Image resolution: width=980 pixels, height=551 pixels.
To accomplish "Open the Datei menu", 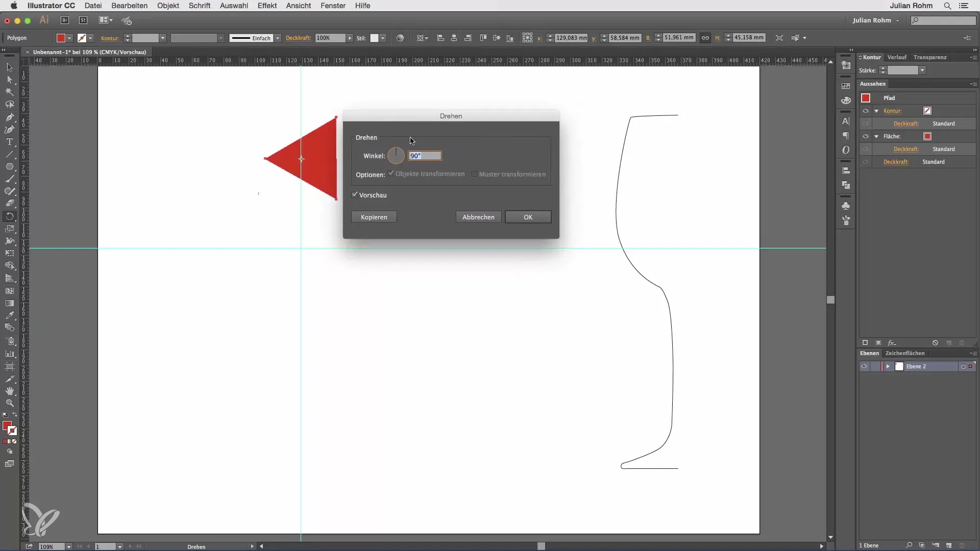I will coord(93,6).
